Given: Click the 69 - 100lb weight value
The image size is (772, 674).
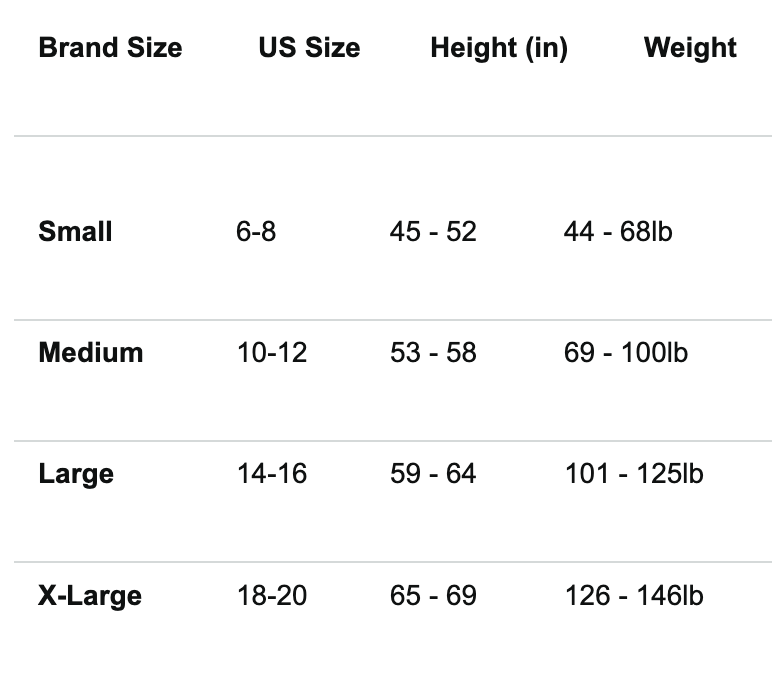Looking at the screenshot, I should pyautogui.click(x=626, y=353).
